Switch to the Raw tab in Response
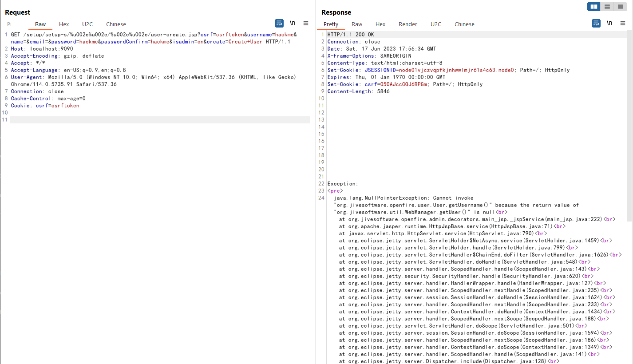Viewport: 633px width, 364px height. (357, 24)
